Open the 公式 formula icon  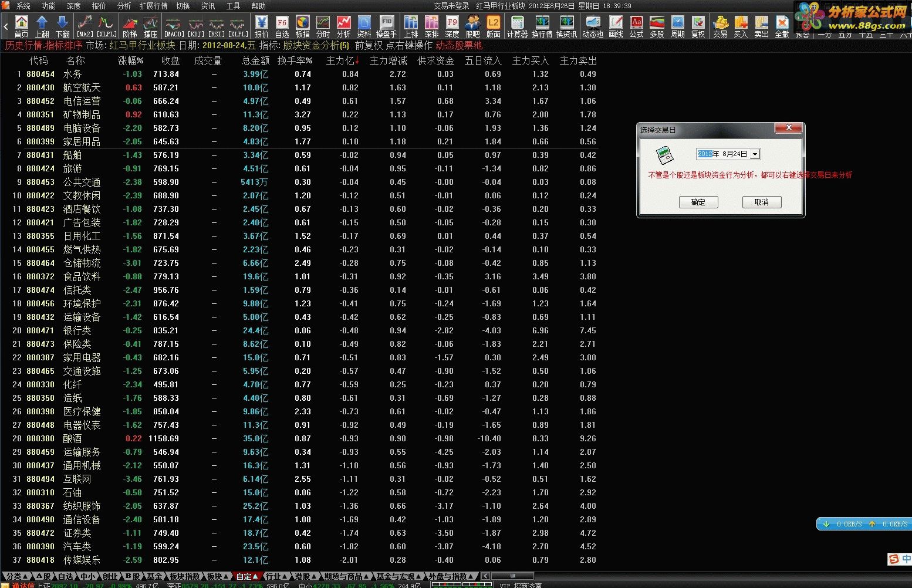pos(637,26)
